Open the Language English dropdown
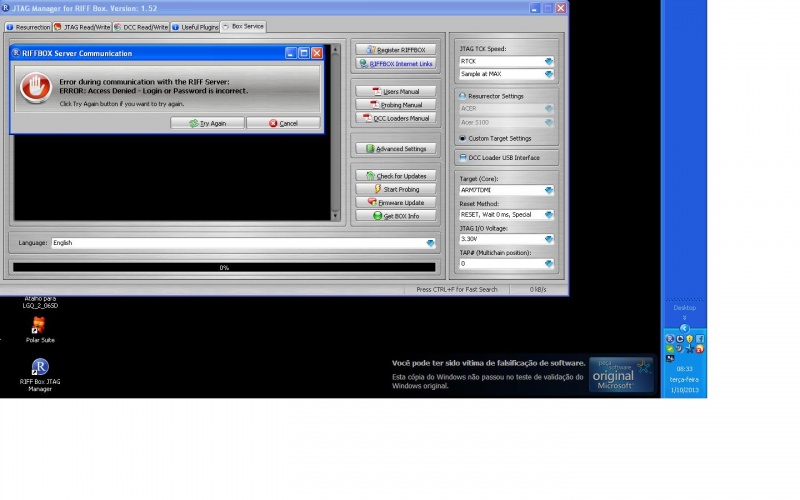 pos(430,243)
